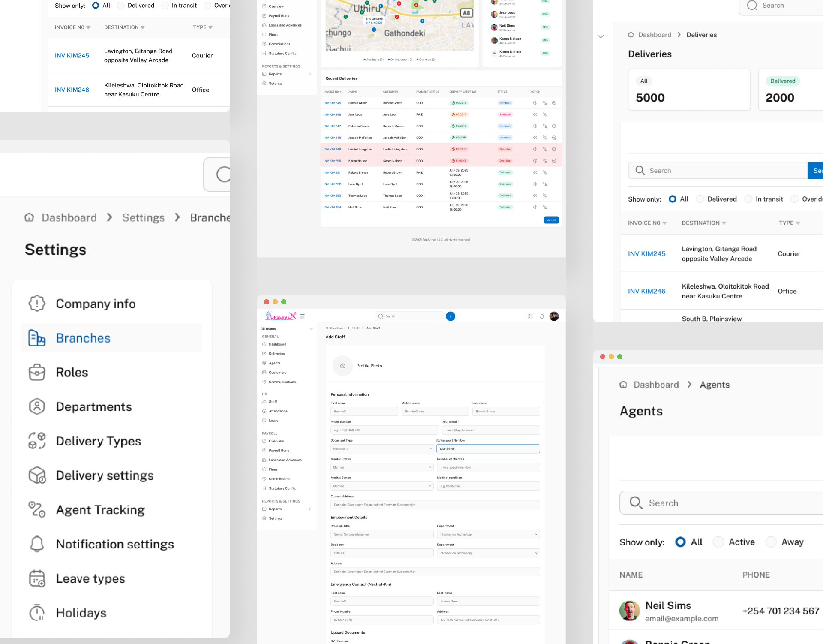823x644 pixels.
Task: Click the Delivery Types icon in Settings
Action: (37, 441)
